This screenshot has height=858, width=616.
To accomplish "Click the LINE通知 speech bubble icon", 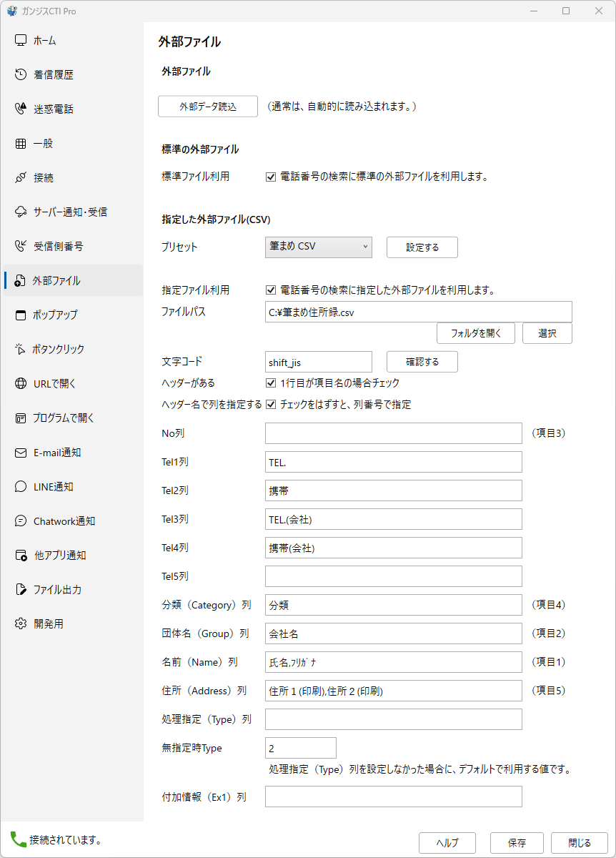I will 21,487.
